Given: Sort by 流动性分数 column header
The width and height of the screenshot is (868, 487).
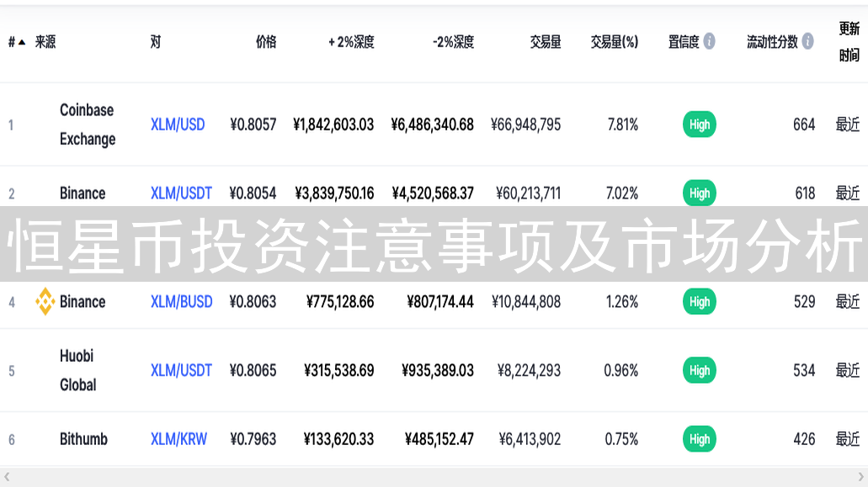Looking at the screenshot, I should 772,42.
